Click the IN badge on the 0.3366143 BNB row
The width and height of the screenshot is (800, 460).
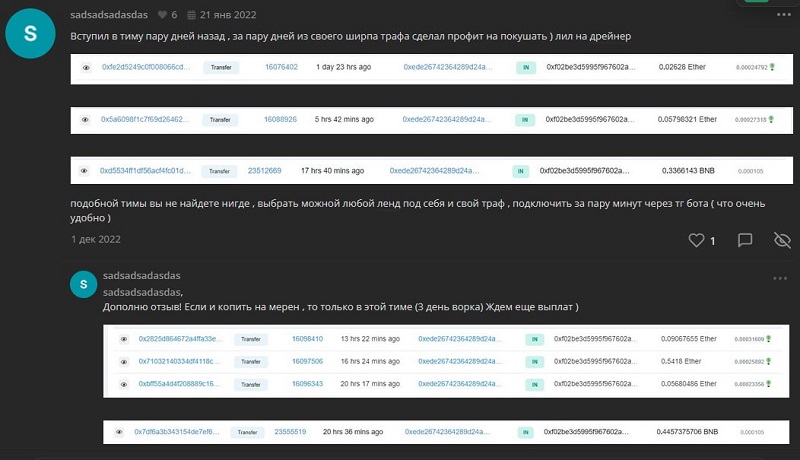pos(520,171)
